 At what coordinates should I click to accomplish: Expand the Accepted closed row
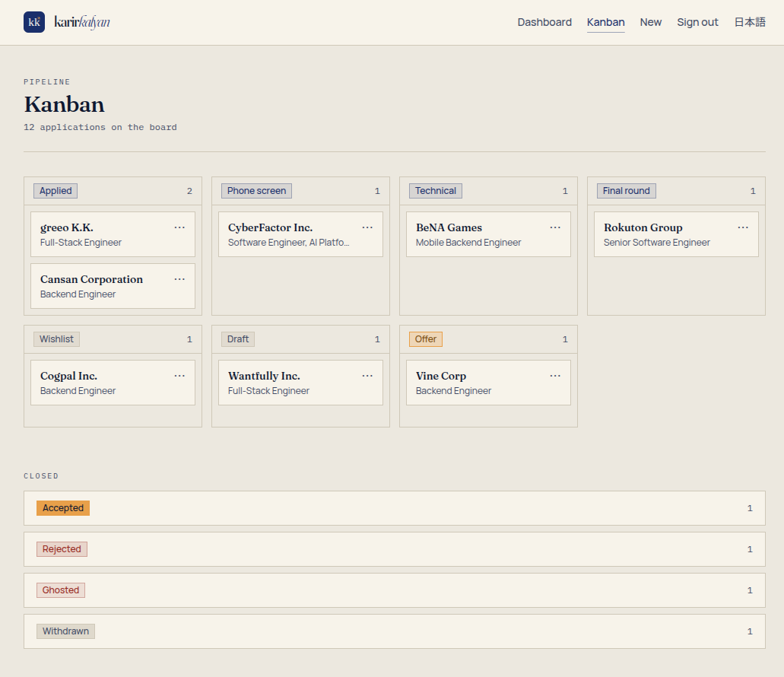pyautogui.click(x=395, y=508)
